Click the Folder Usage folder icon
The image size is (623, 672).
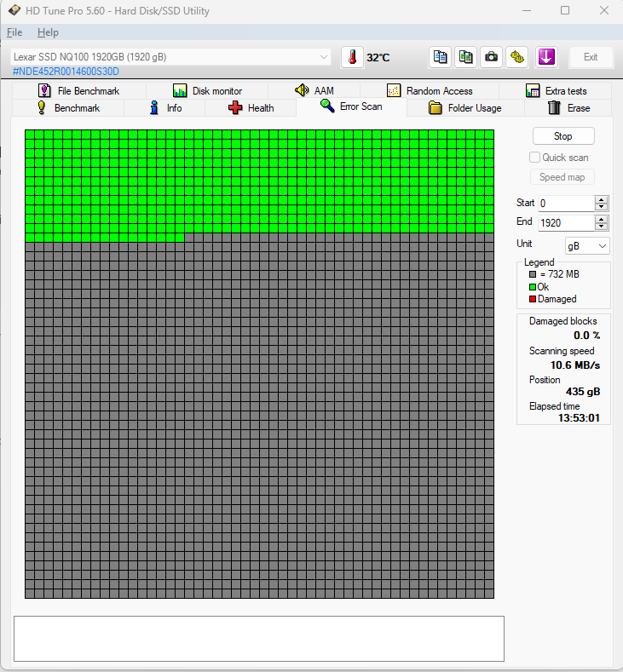[x=435, y=108]
